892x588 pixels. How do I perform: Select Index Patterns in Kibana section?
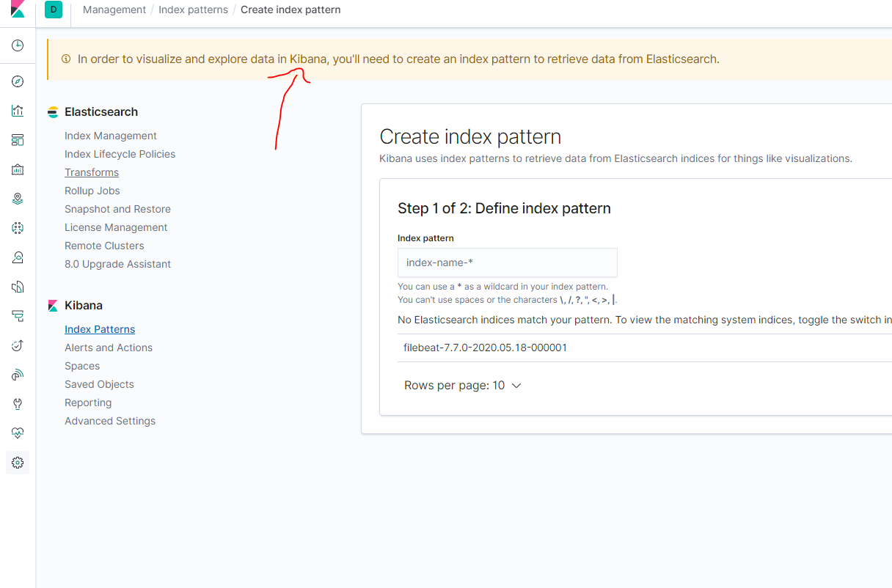pos(100,329)
